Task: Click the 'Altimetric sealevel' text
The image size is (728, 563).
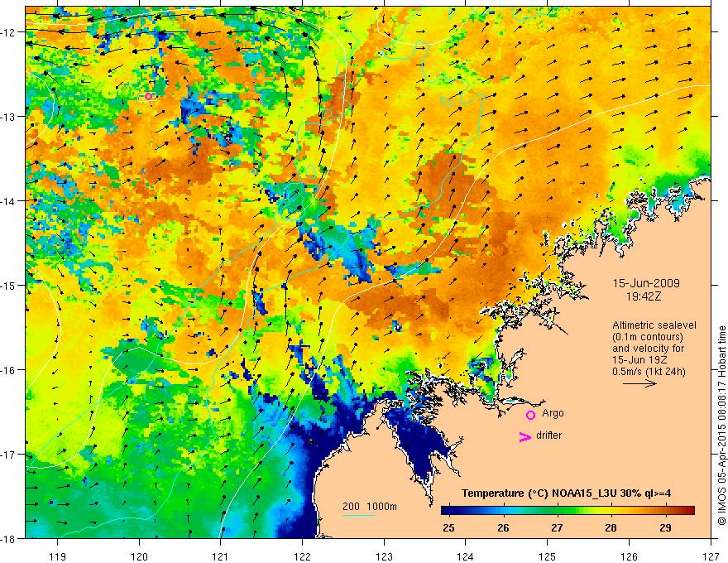Action: click(654, 325)
